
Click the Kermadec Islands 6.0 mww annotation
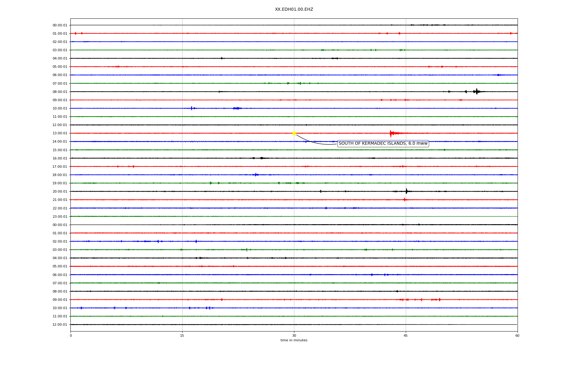(383, 144)
